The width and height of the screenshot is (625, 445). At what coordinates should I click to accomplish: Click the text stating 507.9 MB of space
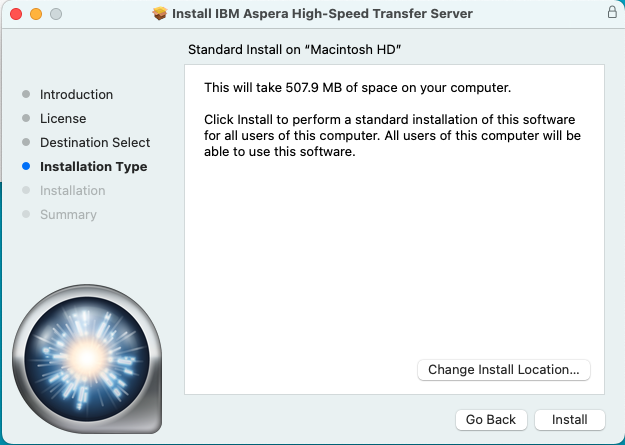(x=358, y=87)
